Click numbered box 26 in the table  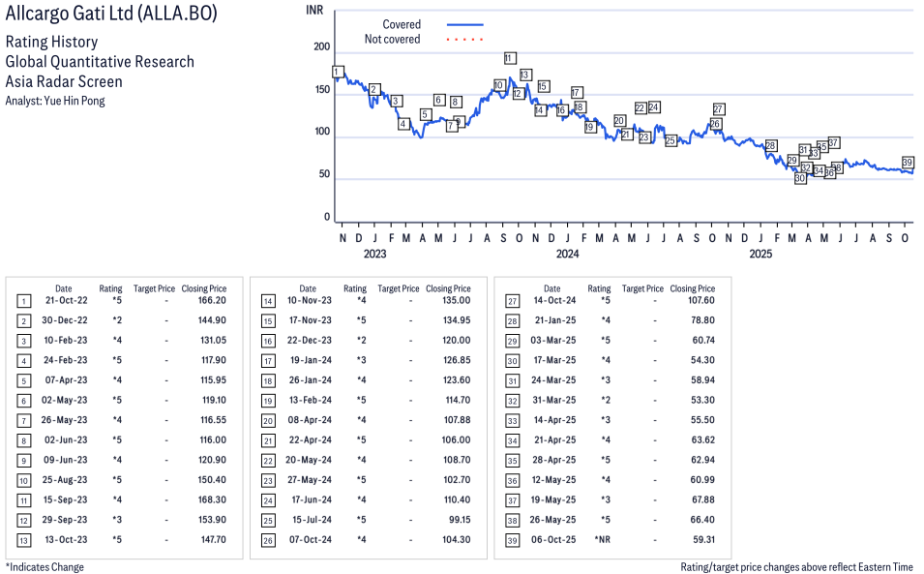click(268, 539)
